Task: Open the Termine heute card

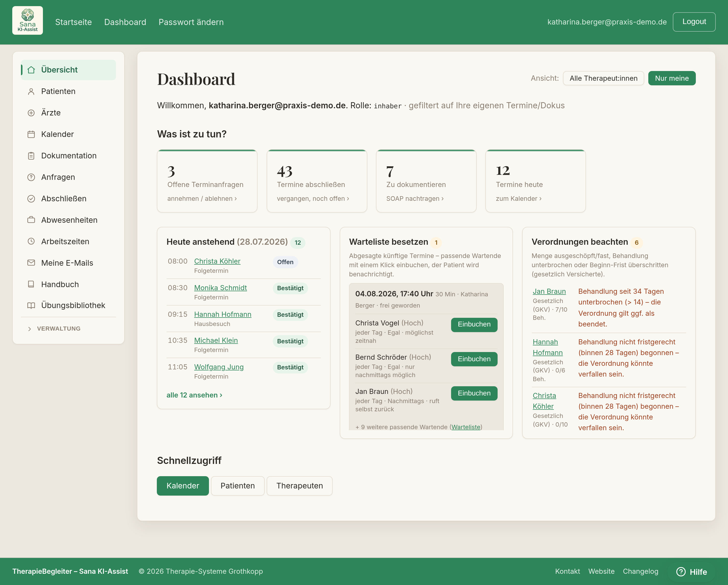Action: 536,181
